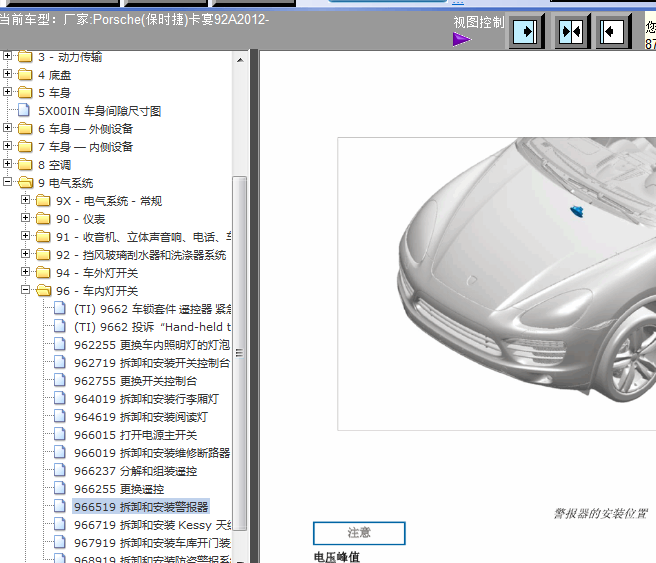
Task: Open 966719 拆卸和安装 Kessy 天线
Action: (152, 525)
